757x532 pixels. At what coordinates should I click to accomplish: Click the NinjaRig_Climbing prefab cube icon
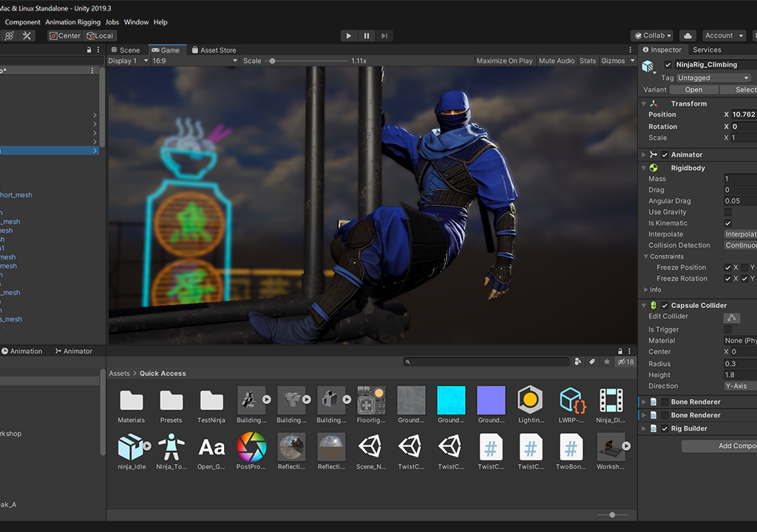(x=648, y=66)
